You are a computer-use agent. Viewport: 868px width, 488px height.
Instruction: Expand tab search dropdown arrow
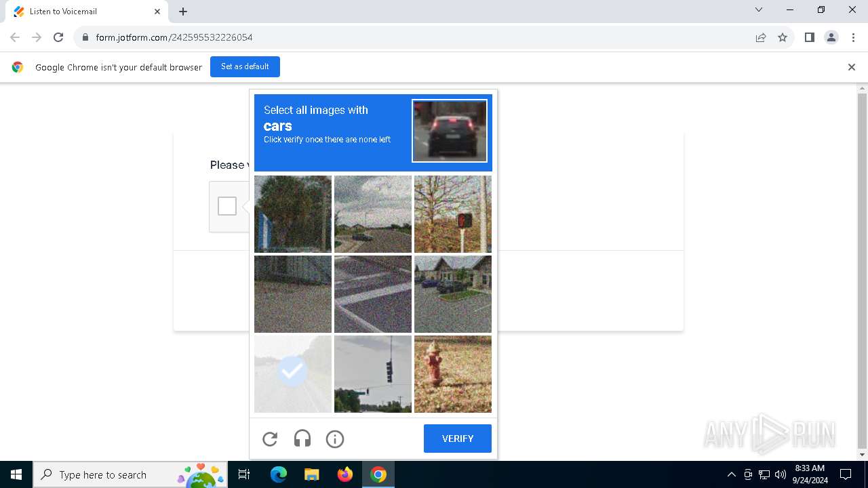(759, 10)
